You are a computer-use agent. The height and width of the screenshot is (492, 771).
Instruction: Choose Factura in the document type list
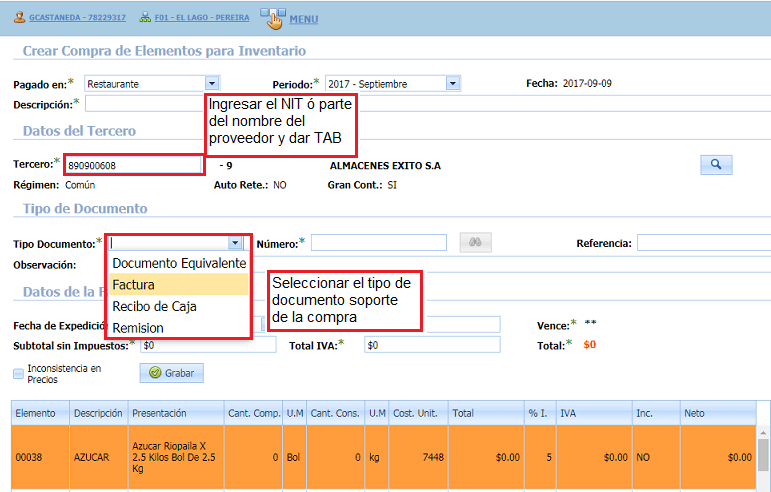[179, 285]
